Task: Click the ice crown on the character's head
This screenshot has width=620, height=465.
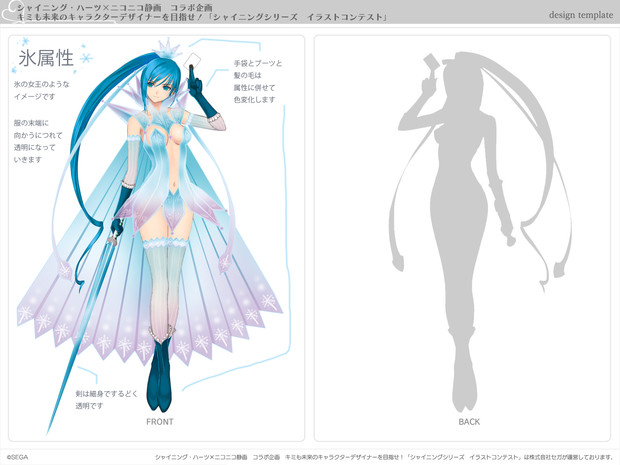Action: (169, 49)
